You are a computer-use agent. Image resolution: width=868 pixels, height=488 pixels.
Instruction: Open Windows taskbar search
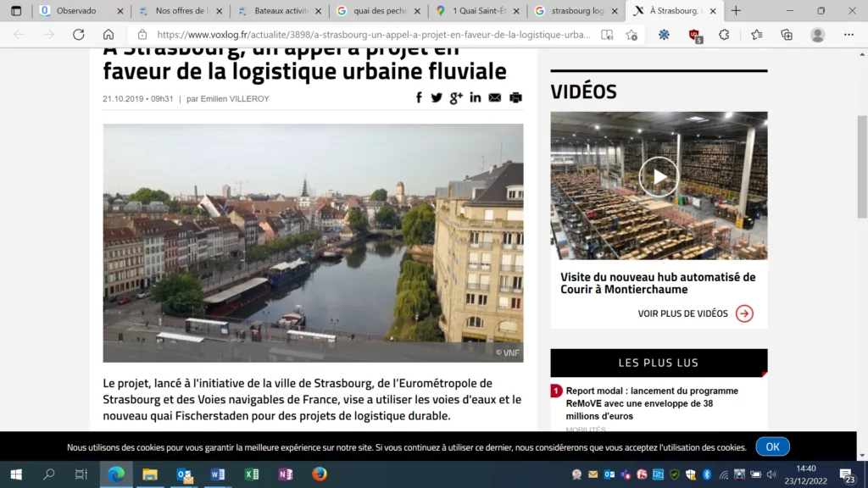click(x=48, y=474)
